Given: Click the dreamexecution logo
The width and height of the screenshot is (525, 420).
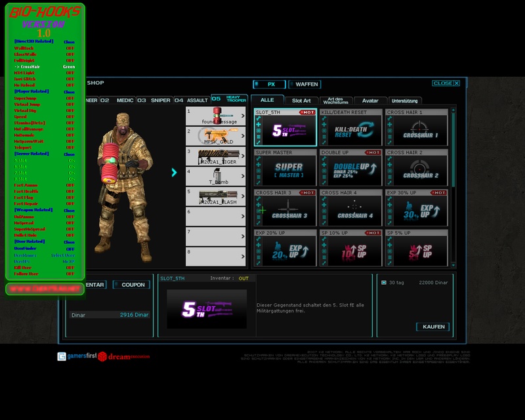Looking at the screenshot, I should tap(124, 356).
